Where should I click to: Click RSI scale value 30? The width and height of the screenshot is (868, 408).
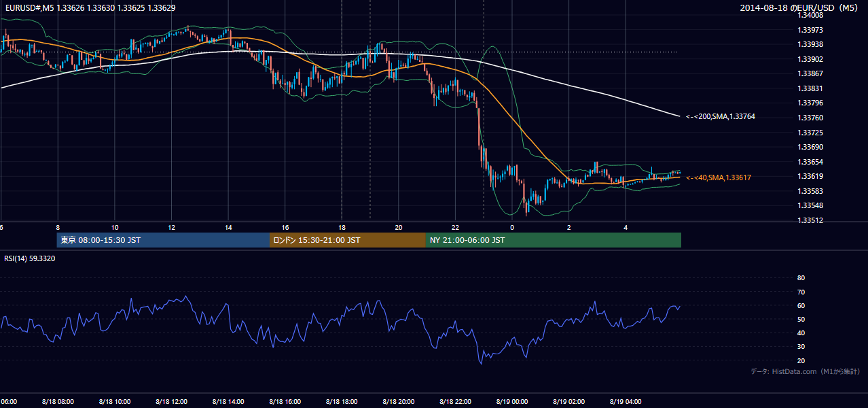pyautogui.click(x=801, y=347)
